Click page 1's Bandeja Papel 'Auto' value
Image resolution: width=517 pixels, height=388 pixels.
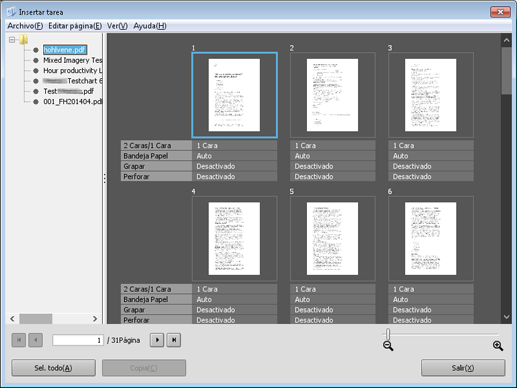coord(234,156)
